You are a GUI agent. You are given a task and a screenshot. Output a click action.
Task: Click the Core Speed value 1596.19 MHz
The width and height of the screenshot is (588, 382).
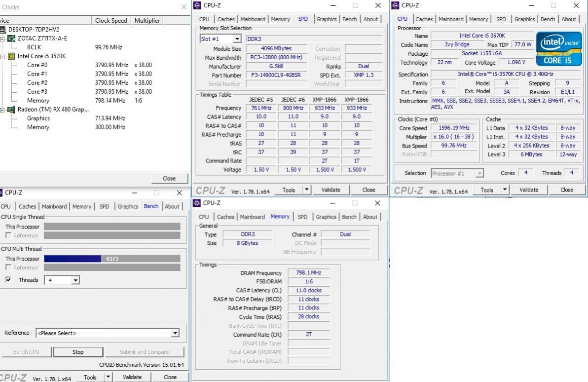[454, 128]
